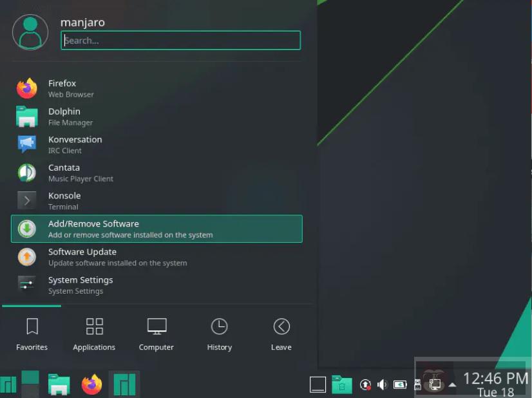This screenshot has height=398, width=532.
Task: Launch Add/Remove Software
Action: (93, 229)
